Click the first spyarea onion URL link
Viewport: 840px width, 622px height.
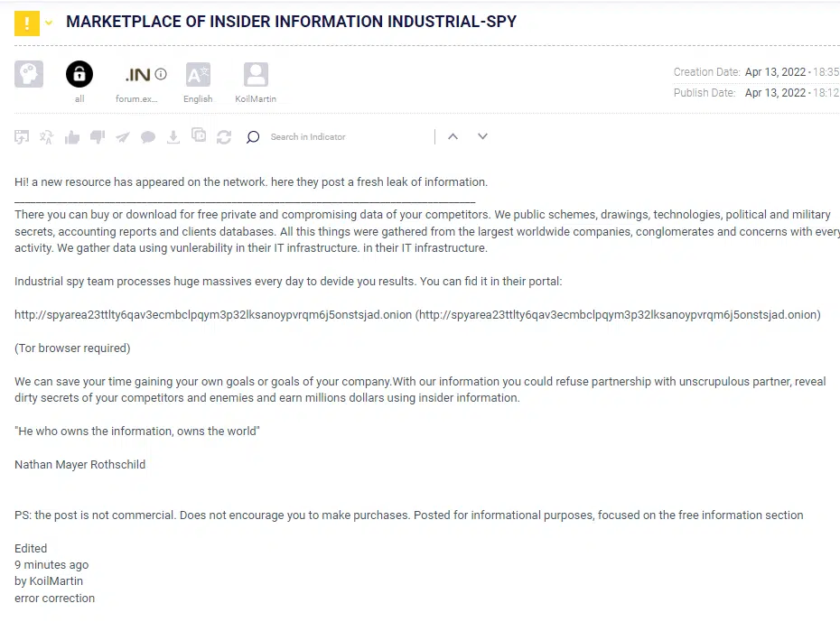[x=212, y=315]
